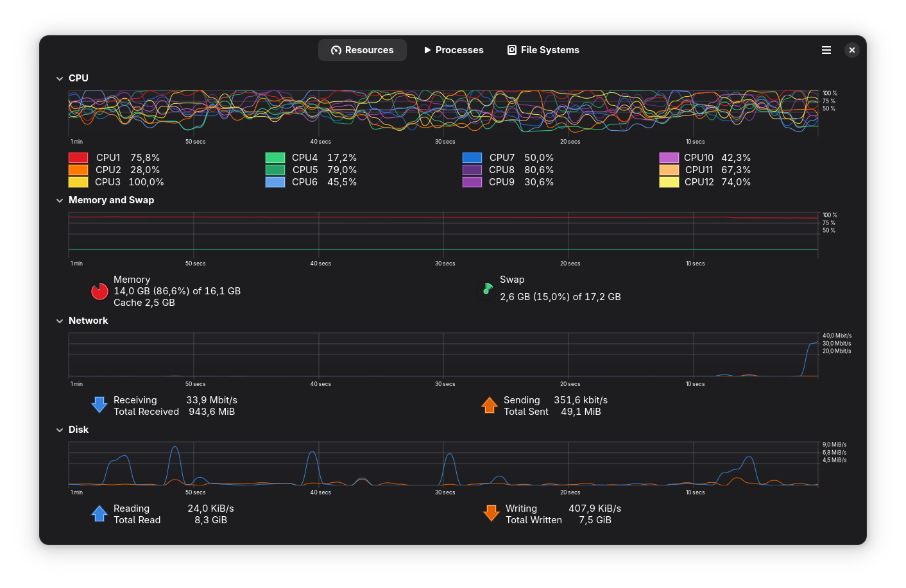Collapse the Disk section

coord(60,430)
